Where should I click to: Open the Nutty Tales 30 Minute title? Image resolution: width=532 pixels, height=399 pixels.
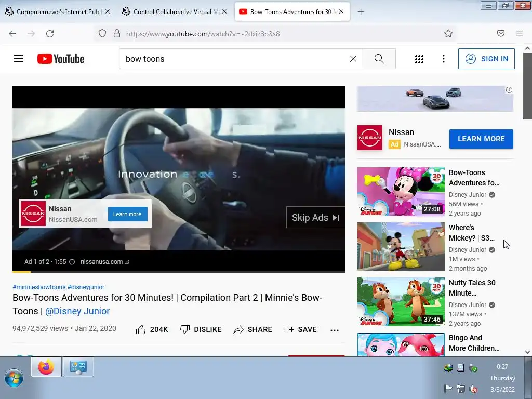[x=472, y=288]
